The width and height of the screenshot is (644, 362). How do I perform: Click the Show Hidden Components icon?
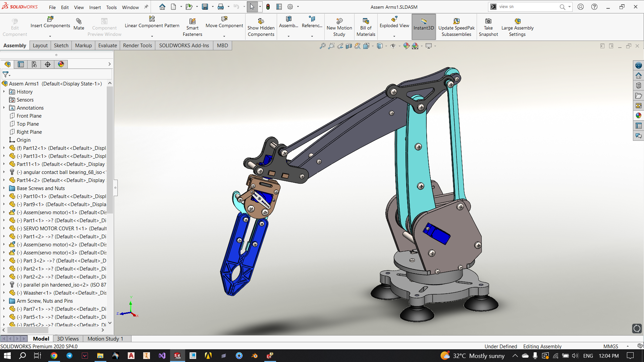click(x=261, y=21)
